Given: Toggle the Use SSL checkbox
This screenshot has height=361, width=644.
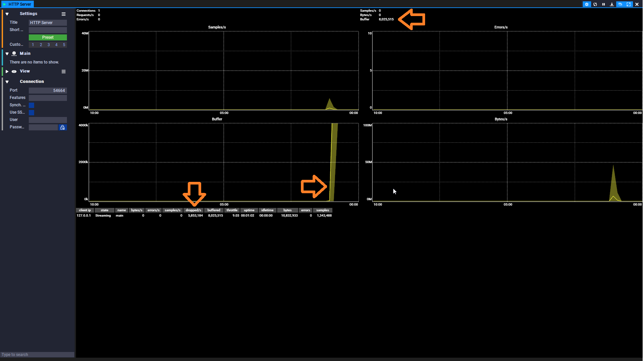Looking at the screenshot, I should [31, 113].
